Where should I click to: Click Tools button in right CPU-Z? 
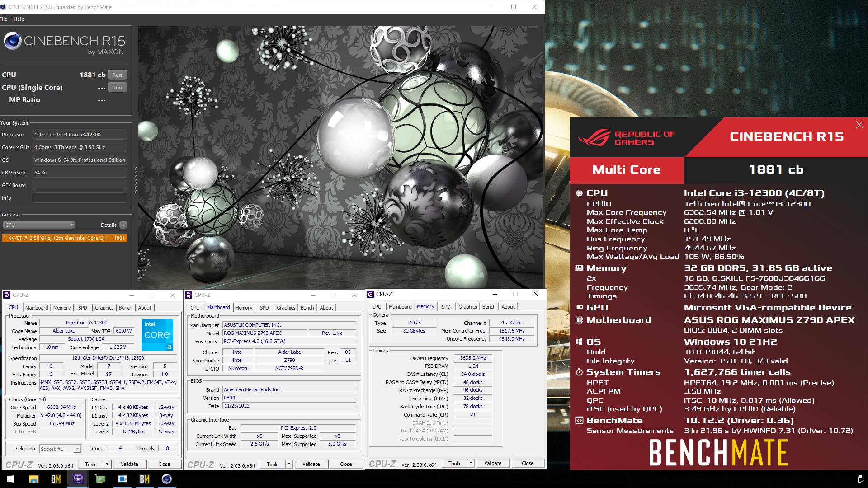454,463
